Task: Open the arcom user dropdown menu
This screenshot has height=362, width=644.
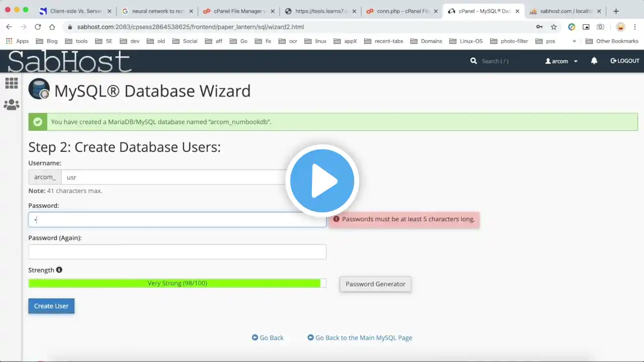Action: pyautogui.click(x=561, y=61)
